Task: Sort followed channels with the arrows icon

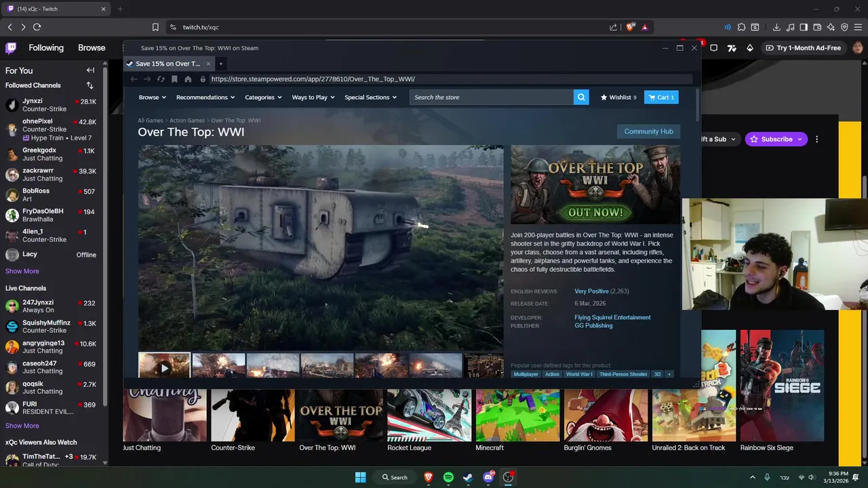Action: coord(90,85)
